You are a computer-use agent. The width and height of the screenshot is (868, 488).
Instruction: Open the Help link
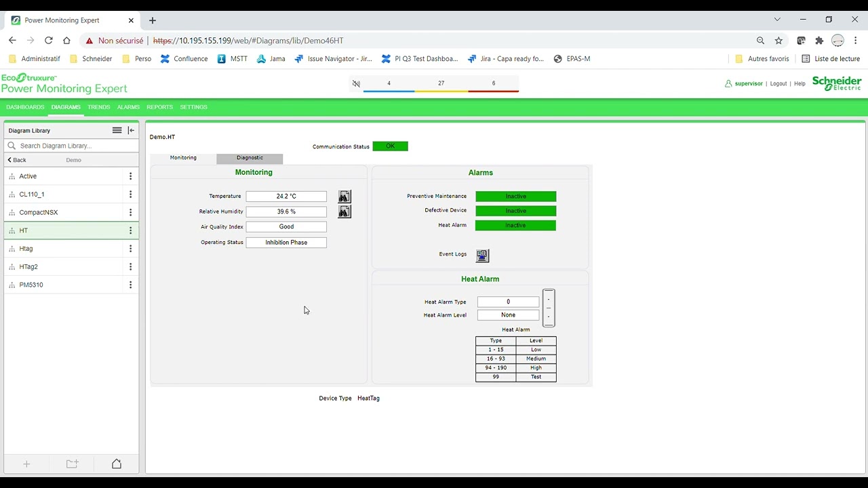800,83
